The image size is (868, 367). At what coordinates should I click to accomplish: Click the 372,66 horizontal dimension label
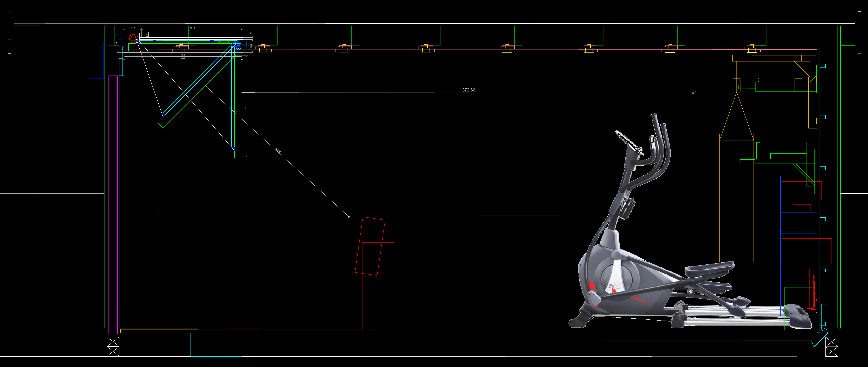click(468, 90)
